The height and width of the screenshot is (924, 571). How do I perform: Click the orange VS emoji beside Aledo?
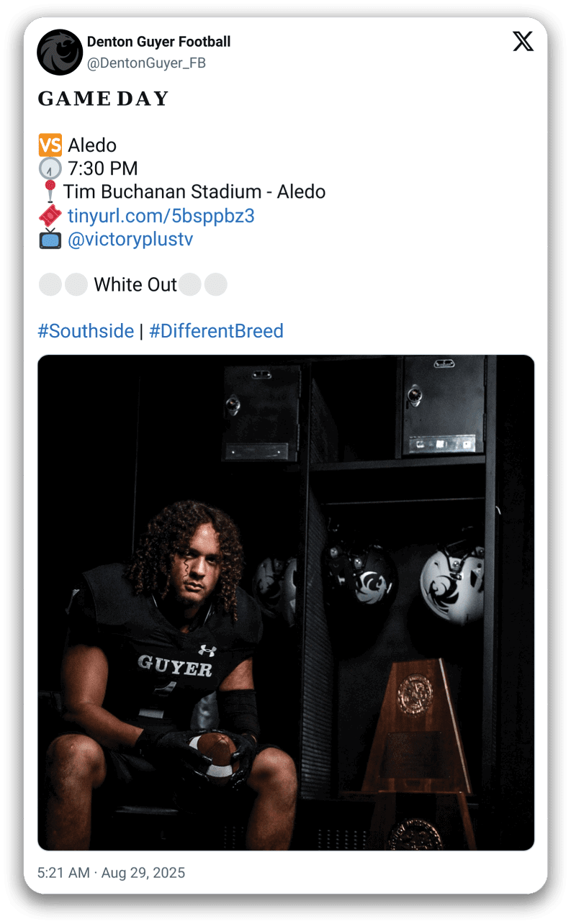coord(50,145)
